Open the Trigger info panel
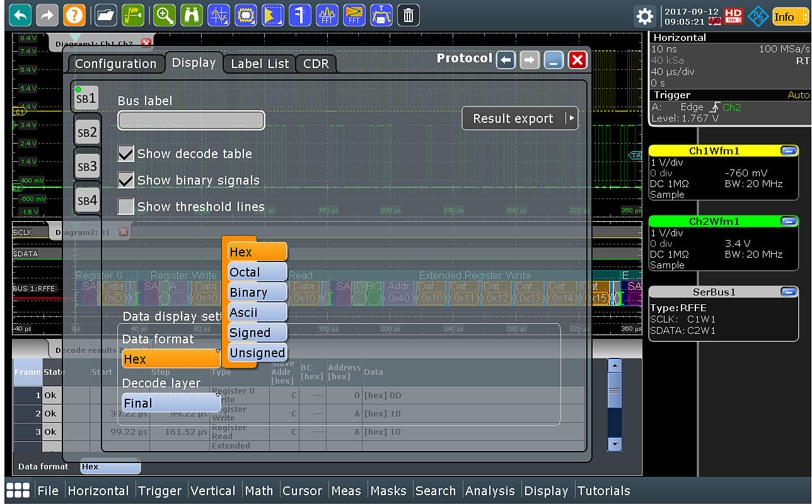The width and height of the screenshot is (812, 504). click(x=730, y=106)
